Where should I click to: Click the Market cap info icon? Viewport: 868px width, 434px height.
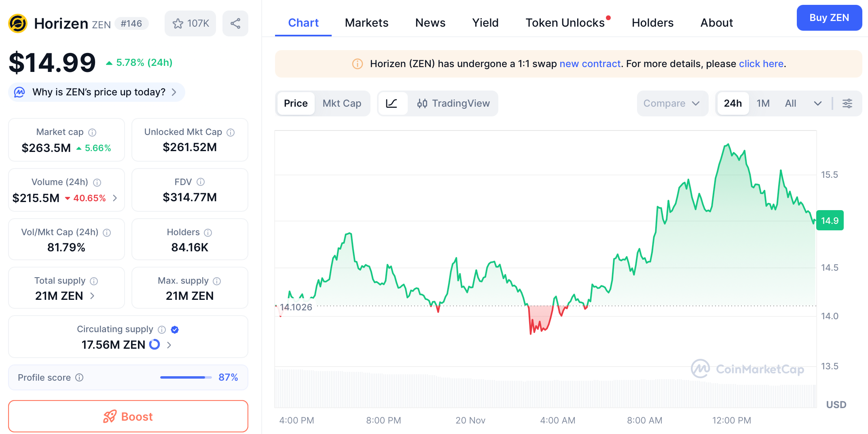pyautogui.click(x=92, y=132)
